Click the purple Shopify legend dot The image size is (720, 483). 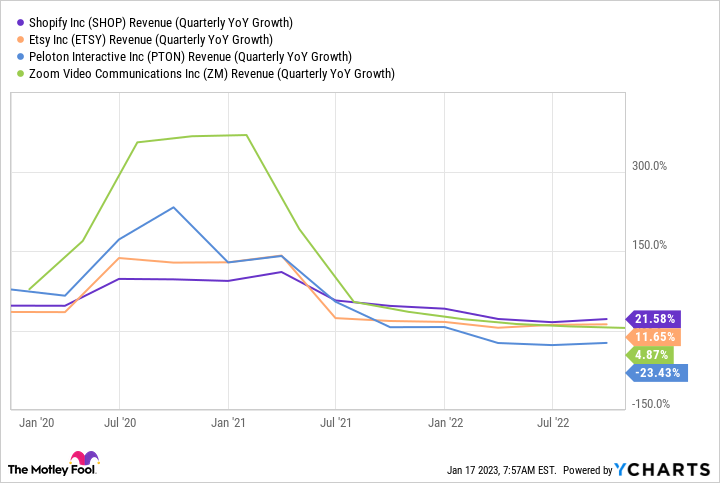pyautogui.click(x=20, y=22)
